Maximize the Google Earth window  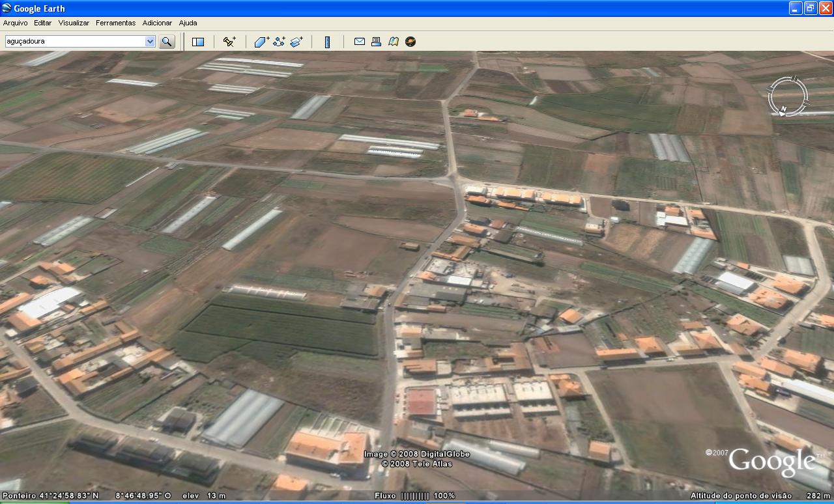click(x=811, y=8)
